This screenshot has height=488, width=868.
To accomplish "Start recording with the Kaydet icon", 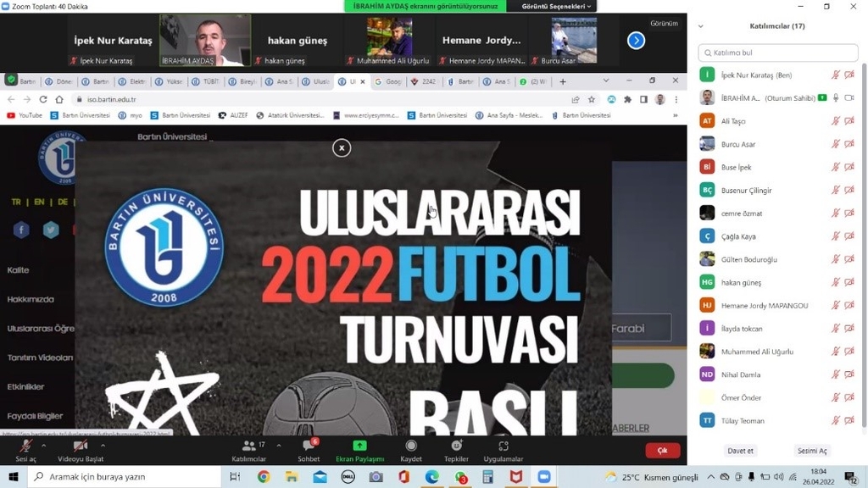I will (412, 446).
